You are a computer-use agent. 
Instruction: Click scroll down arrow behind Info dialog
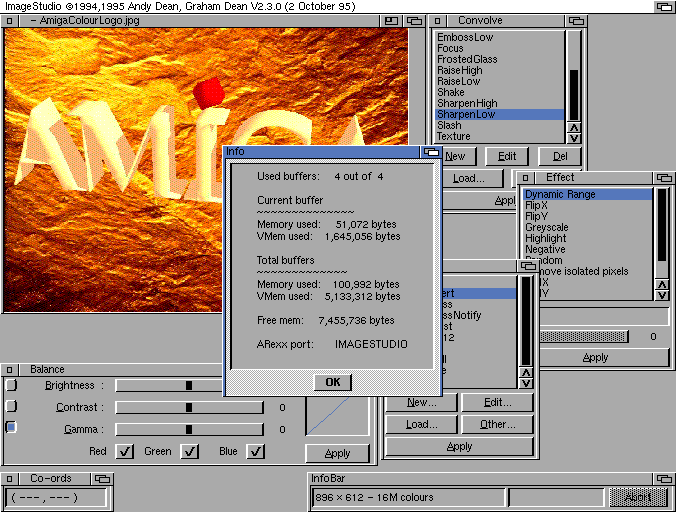click(x=526, y=384)
